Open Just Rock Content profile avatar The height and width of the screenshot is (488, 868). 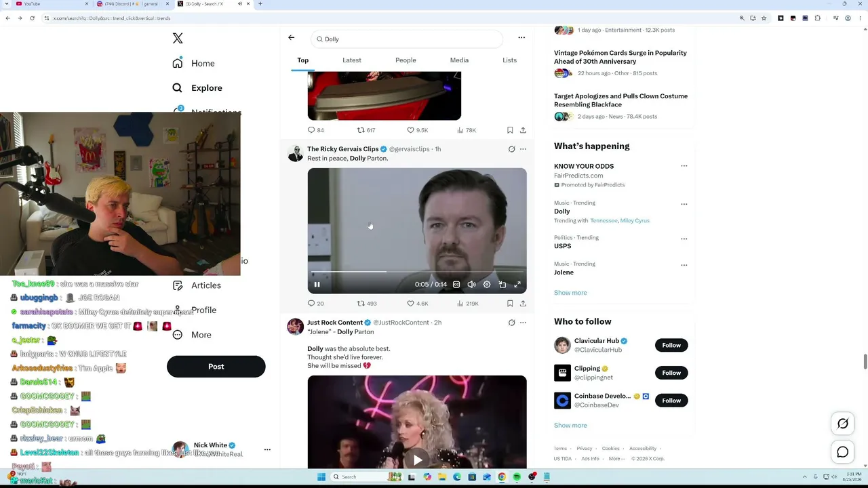[x=295, y=327]
